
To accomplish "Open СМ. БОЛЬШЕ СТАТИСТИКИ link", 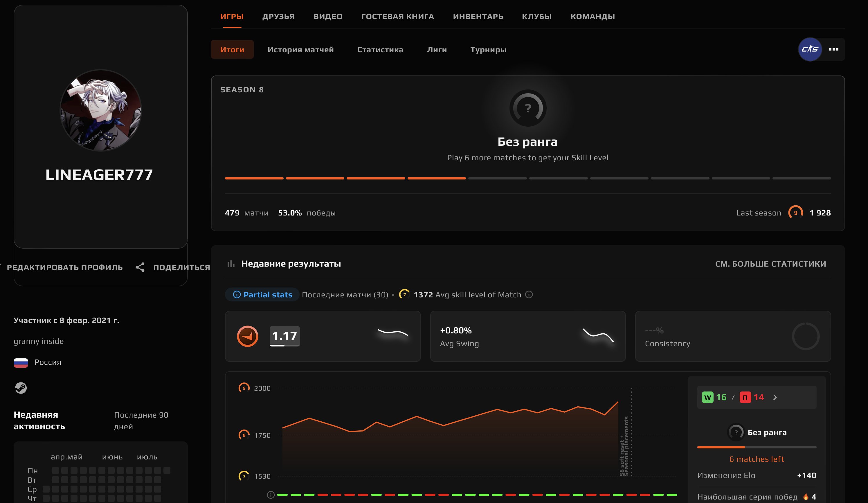I will 770,264.
